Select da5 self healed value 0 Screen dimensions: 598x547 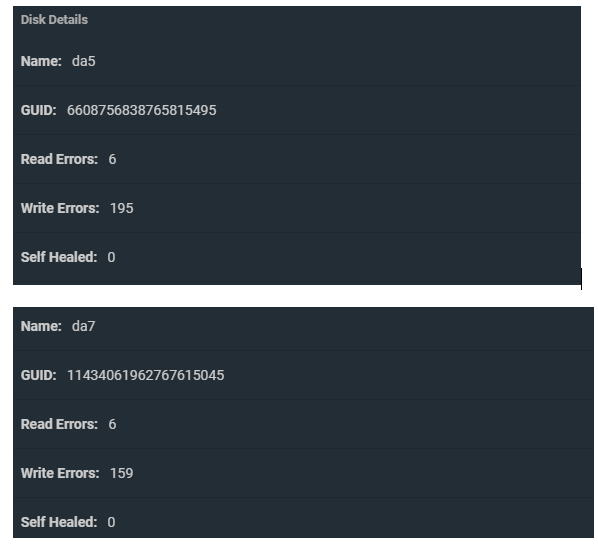[x=111, y=257]
